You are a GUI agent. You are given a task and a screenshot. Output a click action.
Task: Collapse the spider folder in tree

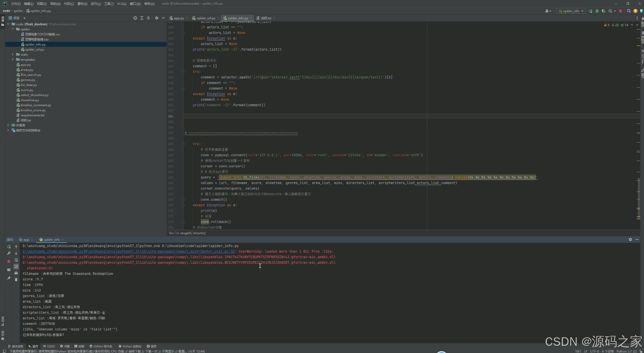pyautogui.click(x=13, y=29)
